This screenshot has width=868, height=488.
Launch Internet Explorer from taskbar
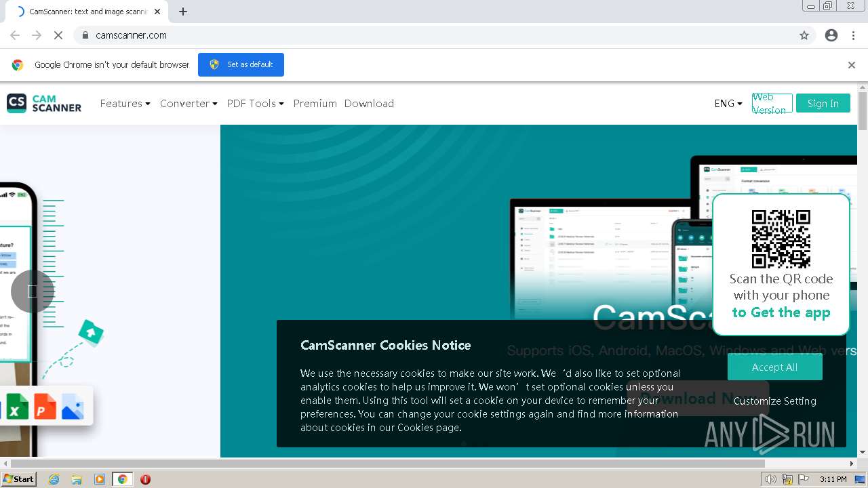[x=54, y=479]
